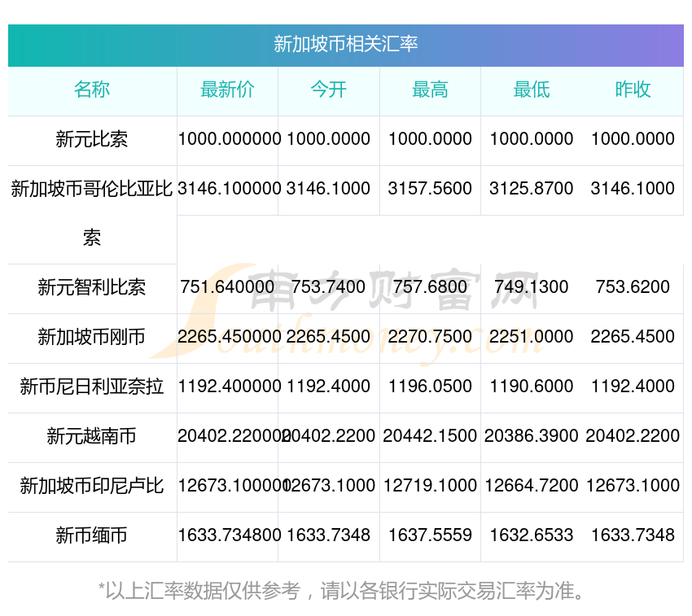Click the 20386.3900 lowest value cell
Viewport: 692px width, 616px height.
click(x=532, y=436)
